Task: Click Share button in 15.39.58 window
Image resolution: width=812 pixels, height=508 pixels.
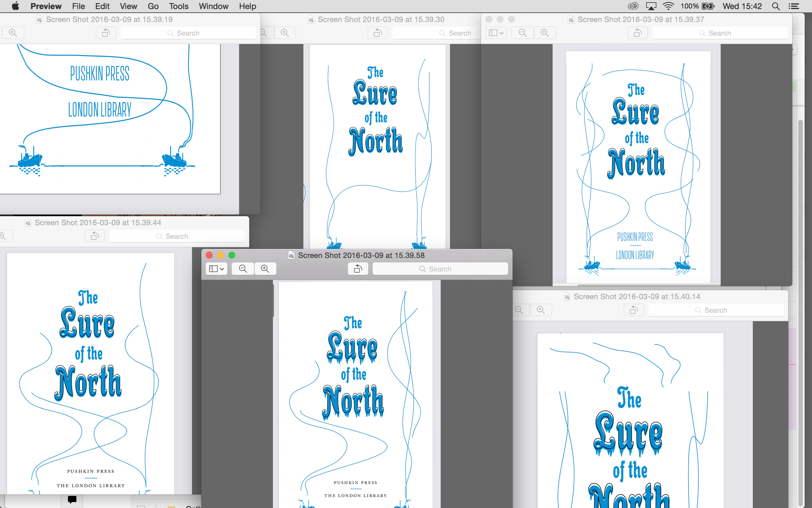Action: pos(358,268)
